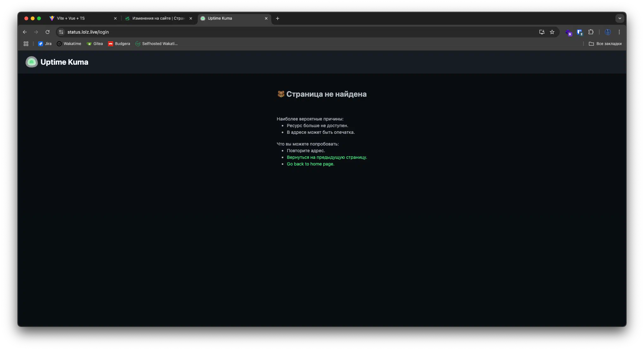Open the Все закладки bookmarks folder
Screen dimensions: 644x350
(605, 44)
